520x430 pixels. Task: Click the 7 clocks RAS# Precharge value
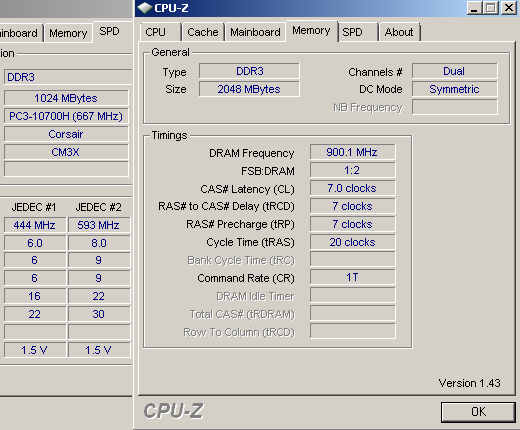coord(353,224)
